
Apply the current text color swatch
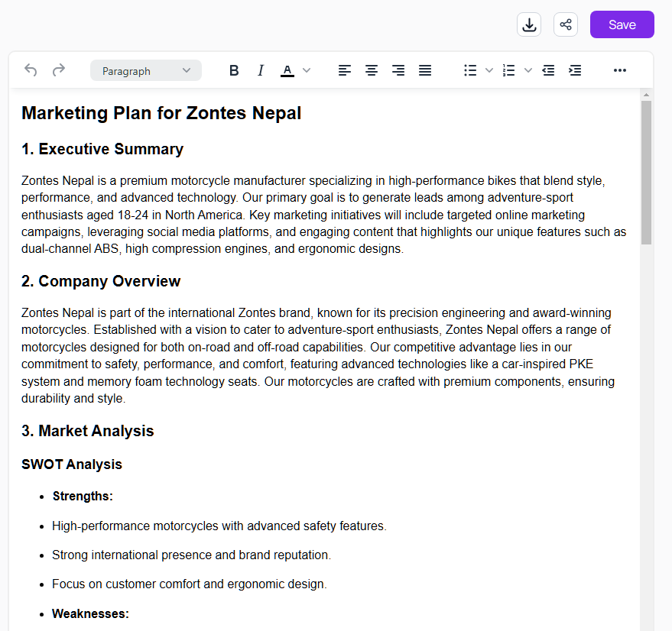287,70
